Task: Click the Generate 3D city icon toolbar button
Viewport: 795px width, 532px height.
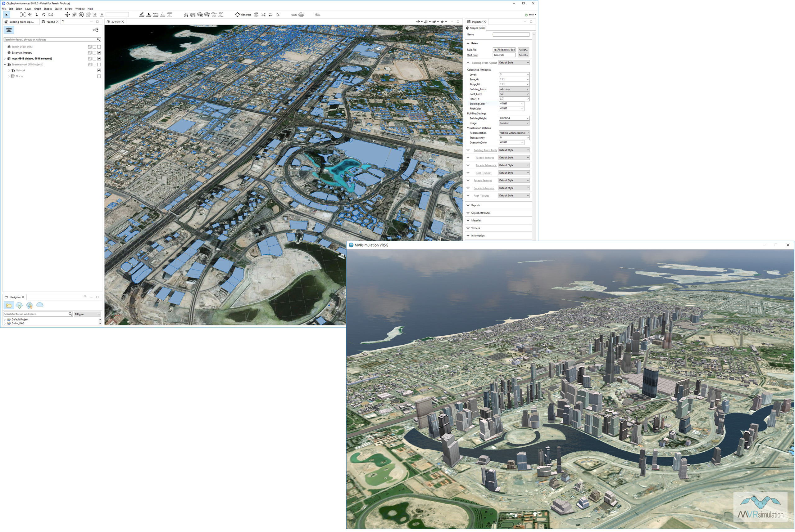Action: (243, 15)
